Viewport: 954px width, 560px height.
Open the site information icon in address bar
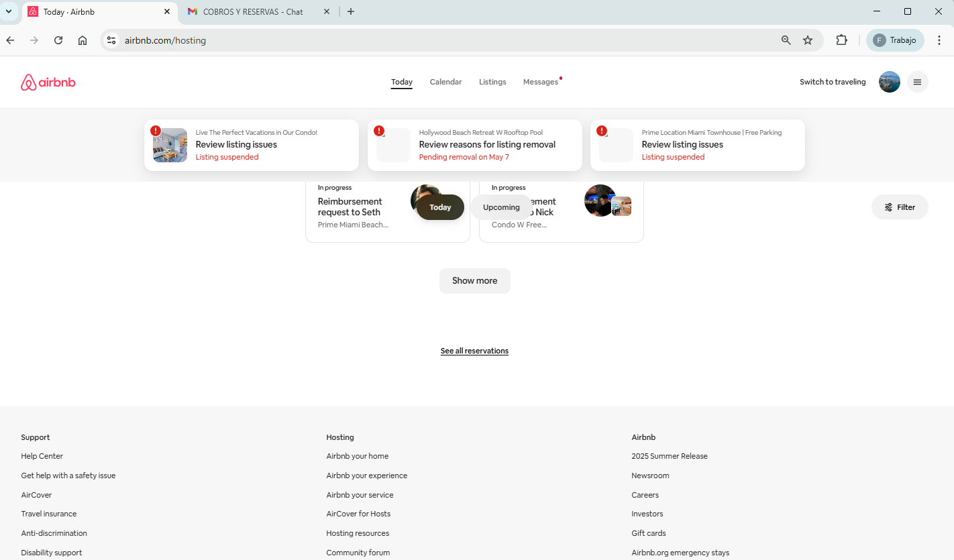click(111, 40)
